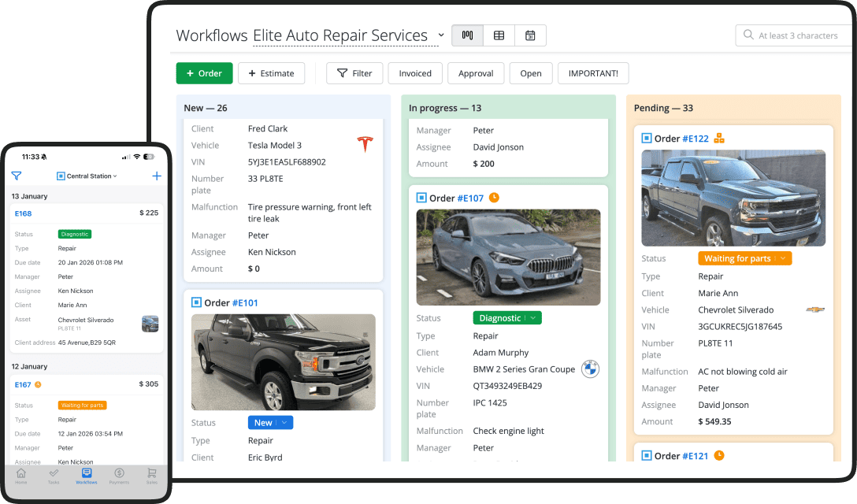Open the New status dropdown on order E101

tap(270, 422)
